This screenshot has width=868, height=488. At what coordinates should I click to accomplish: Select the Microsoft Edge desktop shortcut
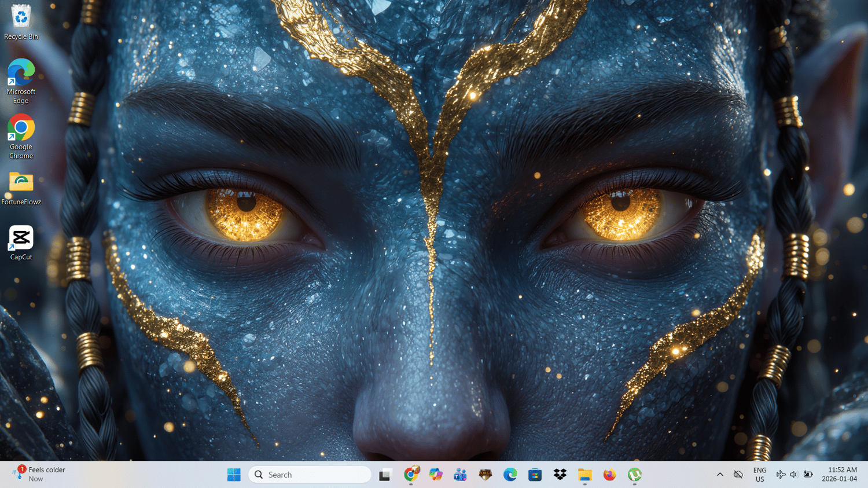pos(21,80)
